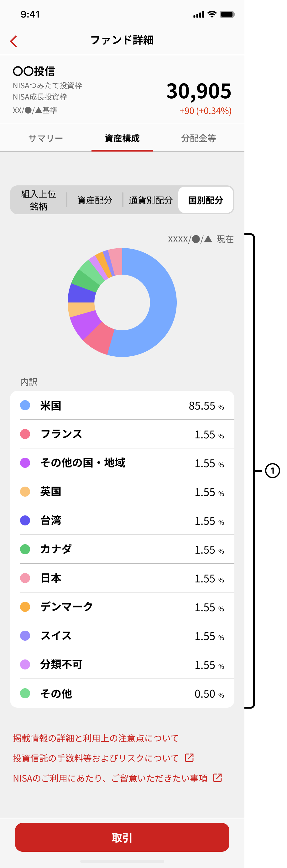Click the orange デンマーク legend dot
This screenshot has width=287, height=868.
(x=25, y=607)
